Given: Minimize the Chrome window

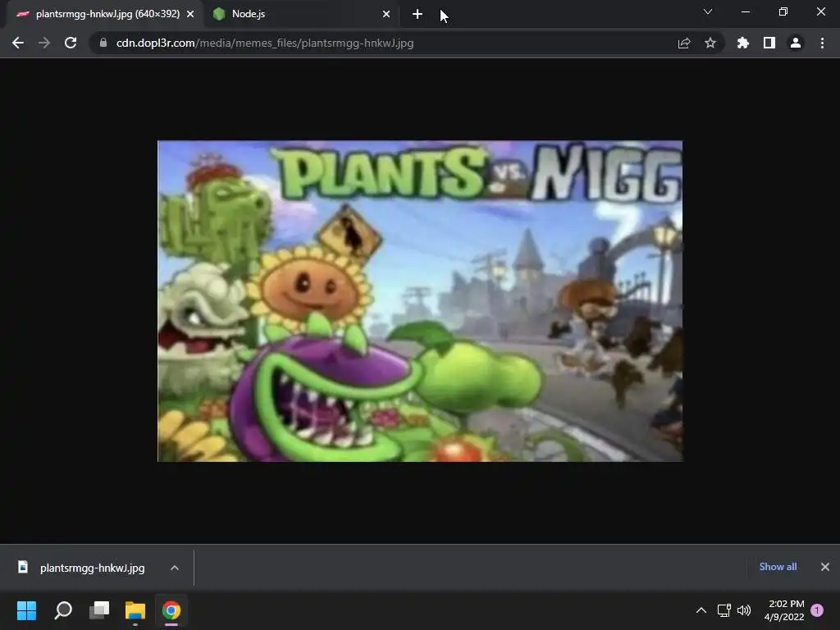Looking at the screenshot, I should pos(746,11).
